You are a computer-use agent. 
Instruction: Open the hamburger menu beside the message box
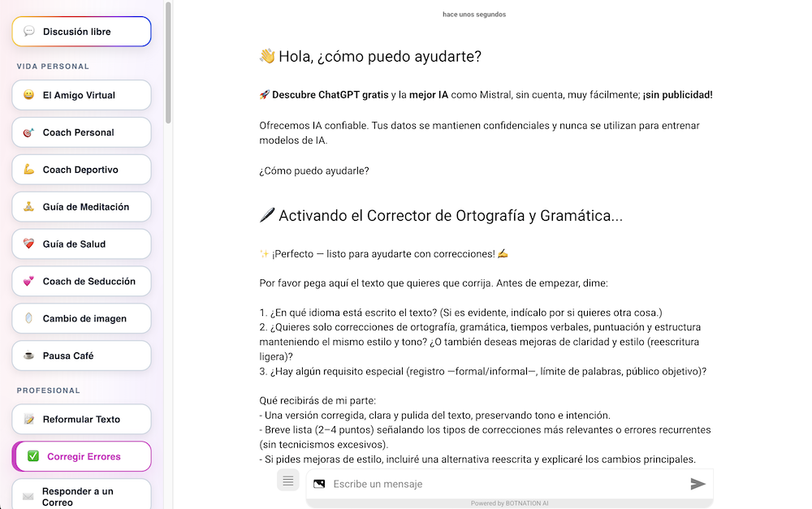click(287, 481)
